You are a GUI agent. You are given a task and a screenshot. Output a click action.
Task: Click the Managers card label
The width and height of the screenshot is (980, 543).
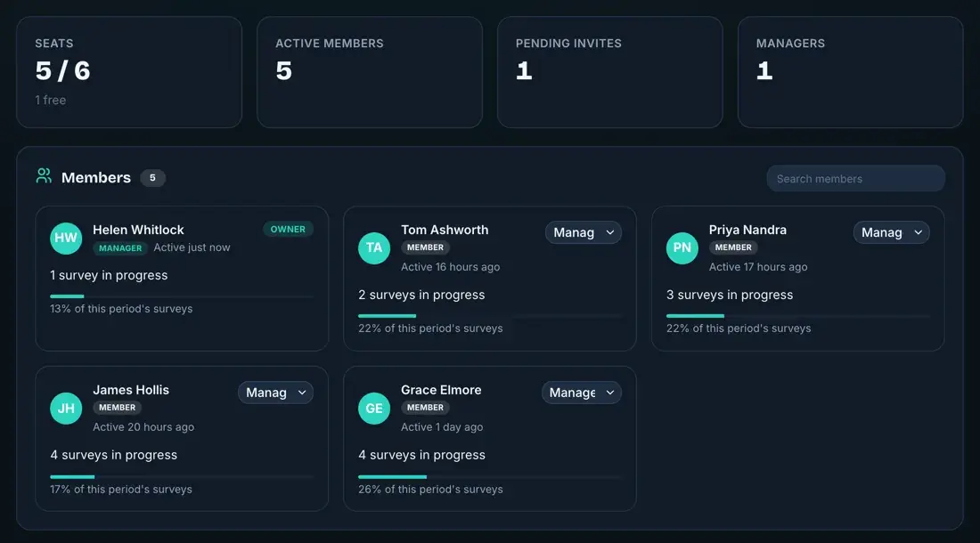[790, 43]
